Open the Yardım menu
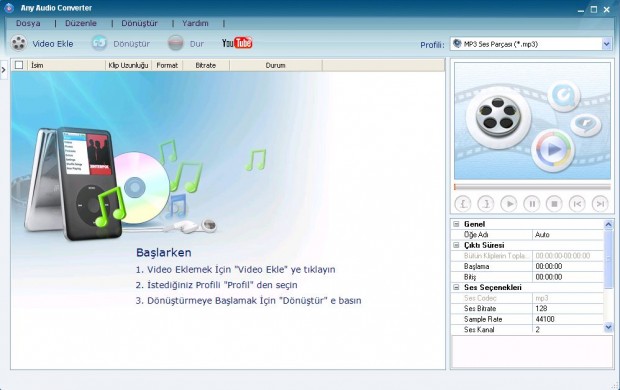 (x=195, y=23)
